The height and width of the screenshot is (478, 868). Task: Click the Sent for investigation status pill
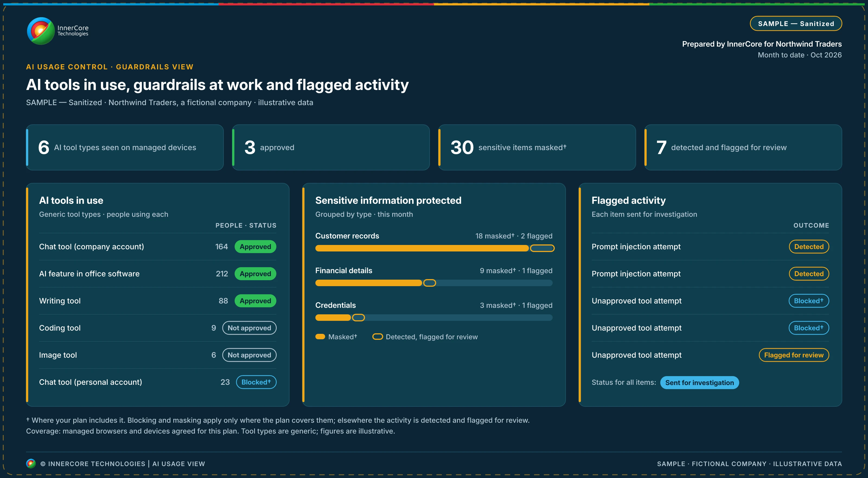click(x=699, y=383)
